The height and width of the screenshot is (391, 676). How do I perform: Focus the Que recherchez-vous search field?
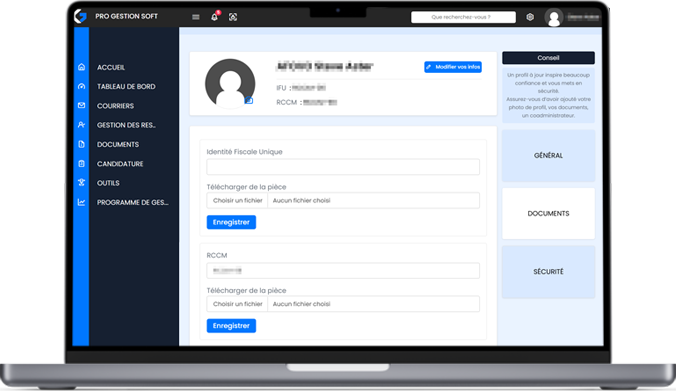463,17
